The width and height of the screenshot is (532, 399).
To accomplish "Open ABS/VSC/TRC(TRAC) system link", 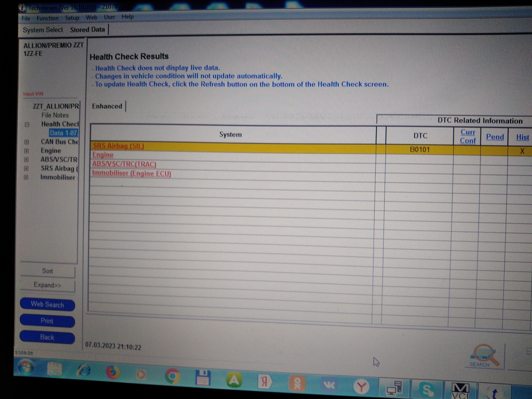I will point(124,164).
